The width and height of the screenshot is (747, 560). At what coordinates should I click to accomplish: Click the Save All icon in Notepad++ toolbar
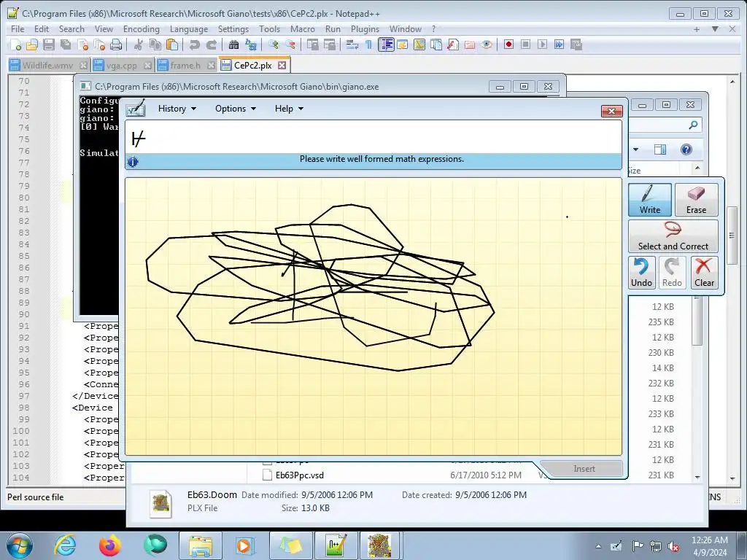click(x=65, y=44)
